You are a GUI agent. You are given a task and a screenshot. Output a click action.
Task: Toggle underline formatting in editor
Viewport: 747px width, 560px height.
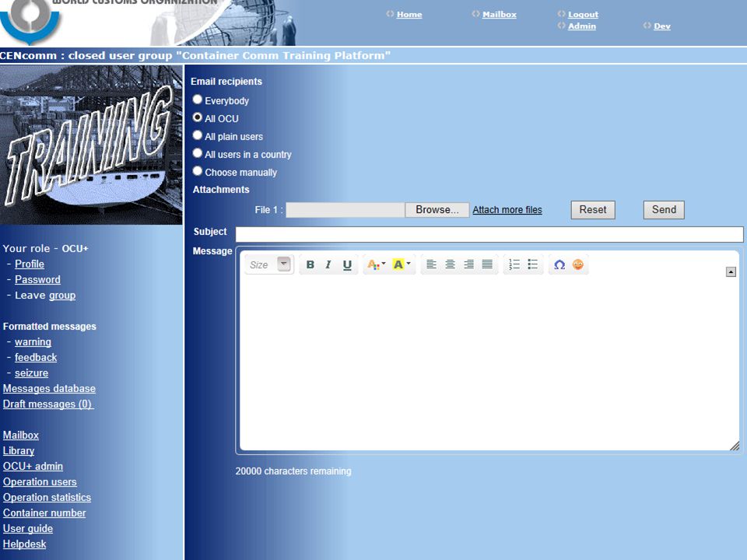coord(347,264)
